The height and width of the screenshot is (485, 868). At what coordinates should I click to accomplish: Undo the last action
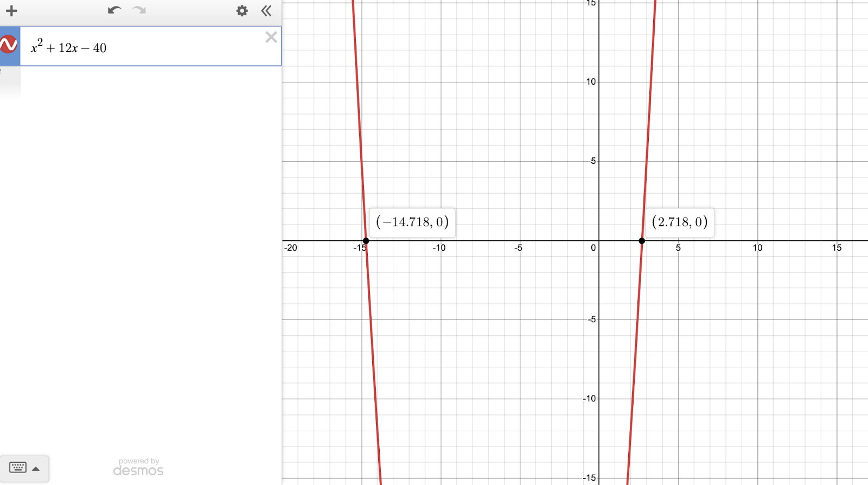pyautogui.click(x=114, y=10)
